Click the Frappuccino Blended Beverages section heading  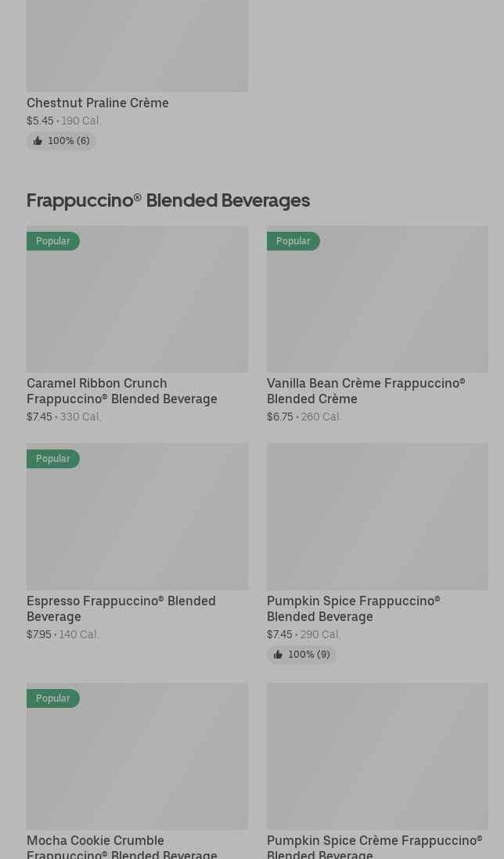pos(168,200)
